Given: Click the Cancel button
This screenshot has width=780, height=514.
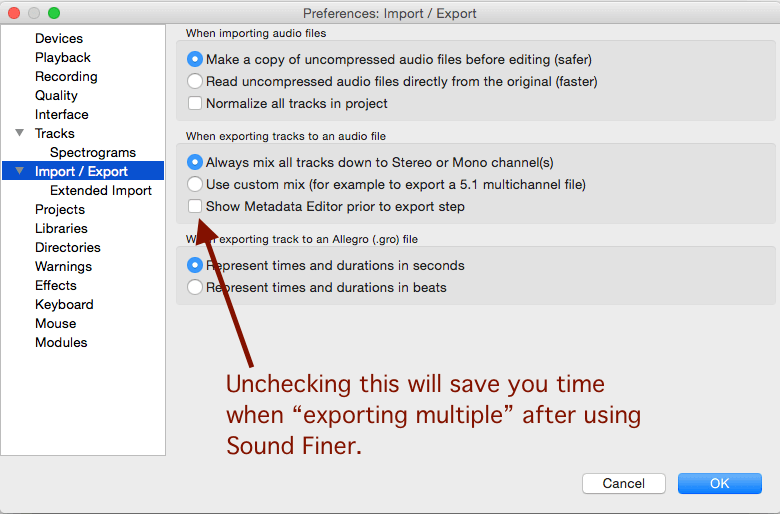Looking at the screenshot, I should (623, 483).
